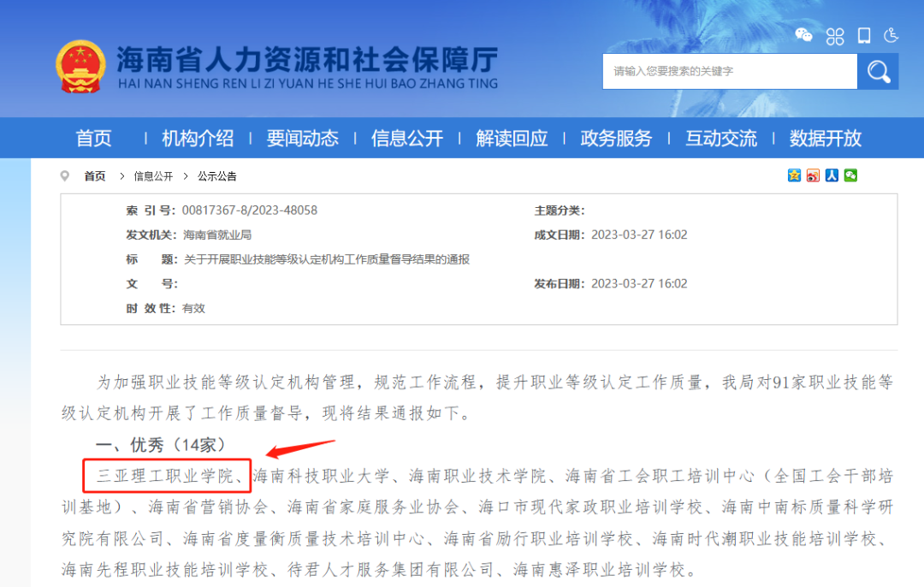Click the accessibility wheelchair icon
Screen dimensions: 924x587
(891, 36)
